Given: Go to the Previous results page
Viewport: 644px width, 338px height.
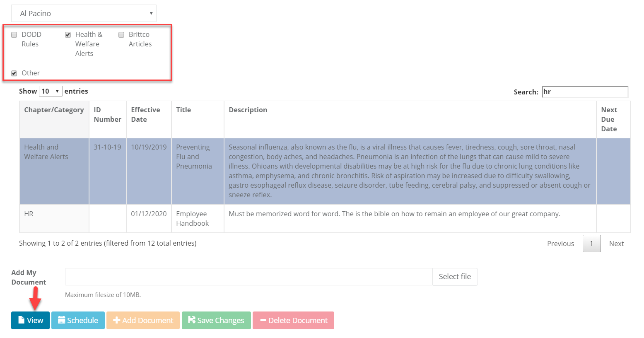Looking at the screenshot, I should (x=560, y=244).
